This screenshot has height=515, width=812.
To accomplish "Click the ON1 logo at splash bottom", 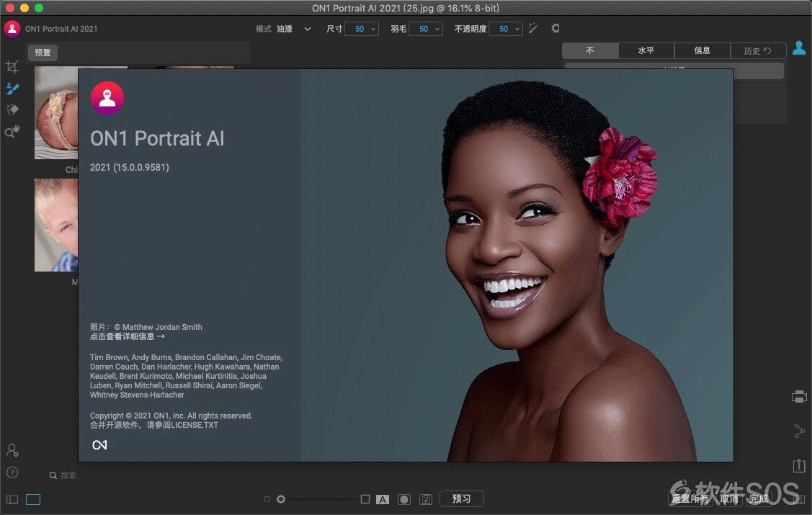I will 99,444.
